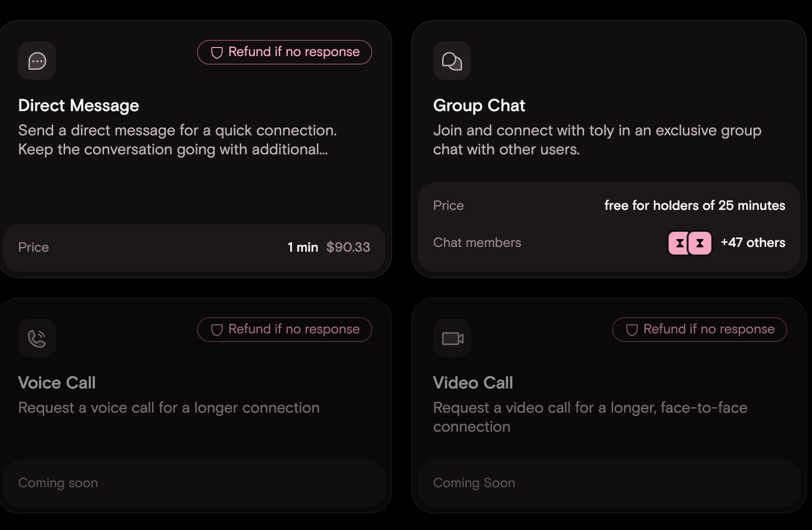Click the second pink chat member avatar
Viewport: 812px width, 530px height.
700,243
